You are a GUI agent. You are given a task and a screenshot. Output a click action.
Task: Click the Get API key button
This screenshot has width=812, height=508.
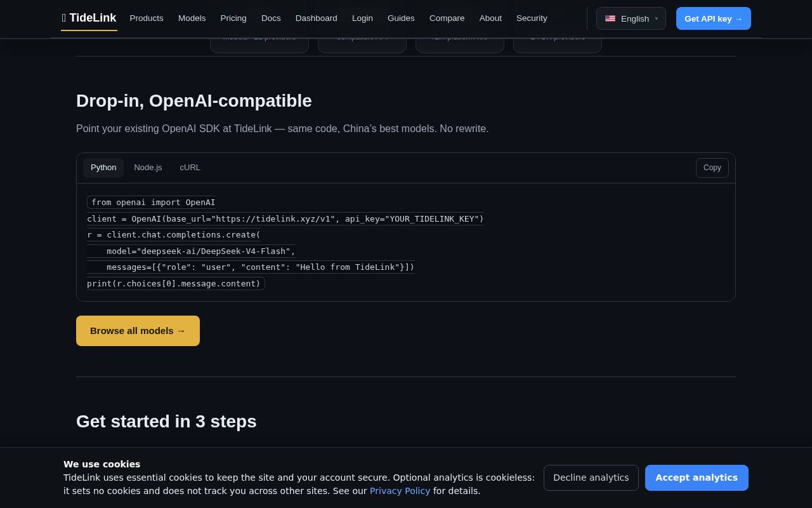coord(714,18)
